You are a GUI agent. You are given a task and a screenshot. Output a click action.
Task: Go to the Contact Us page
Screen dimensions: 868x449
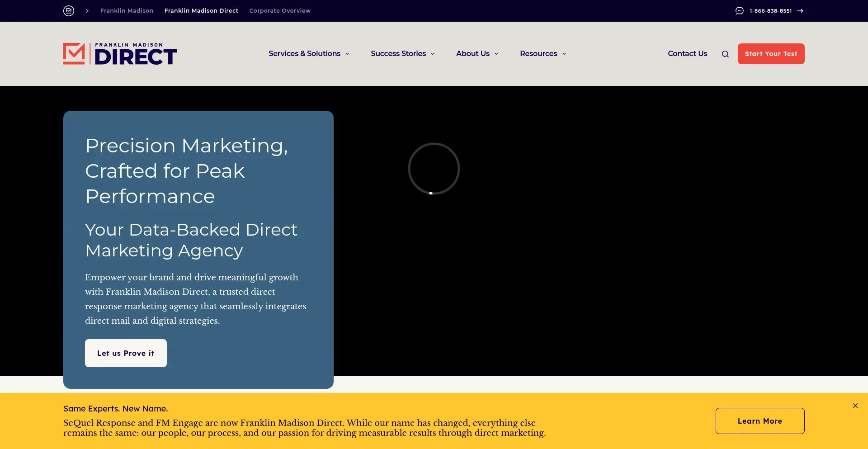click(688, 53)
